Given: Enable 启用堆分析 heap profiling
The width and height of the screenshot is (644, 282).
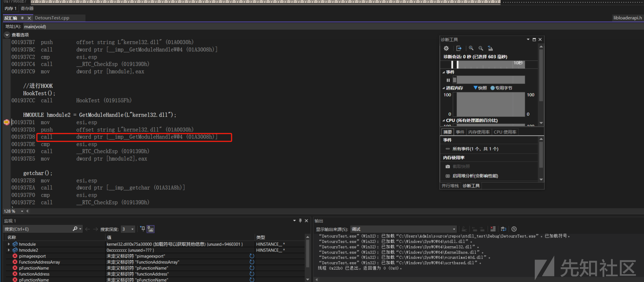Looking at the screenshot, I should 475,176.
